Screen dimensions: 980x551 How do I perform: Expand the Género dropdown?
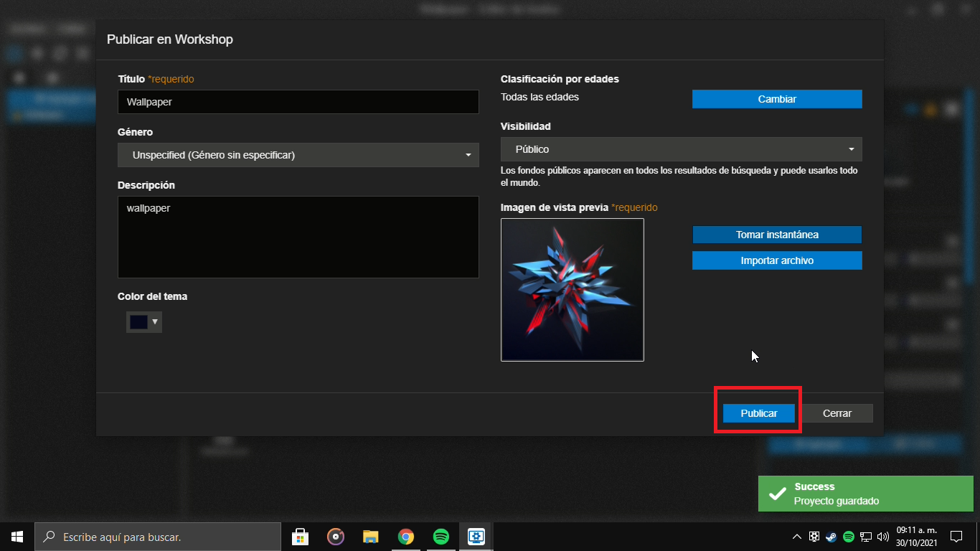(298, 155)
